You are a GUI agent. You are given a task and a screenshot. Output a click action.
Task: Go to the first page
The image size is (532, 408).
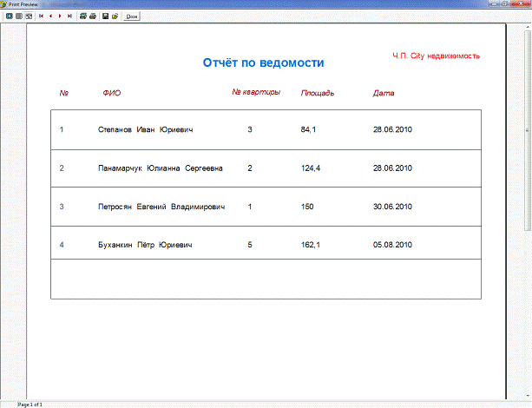tap(40, 16)
